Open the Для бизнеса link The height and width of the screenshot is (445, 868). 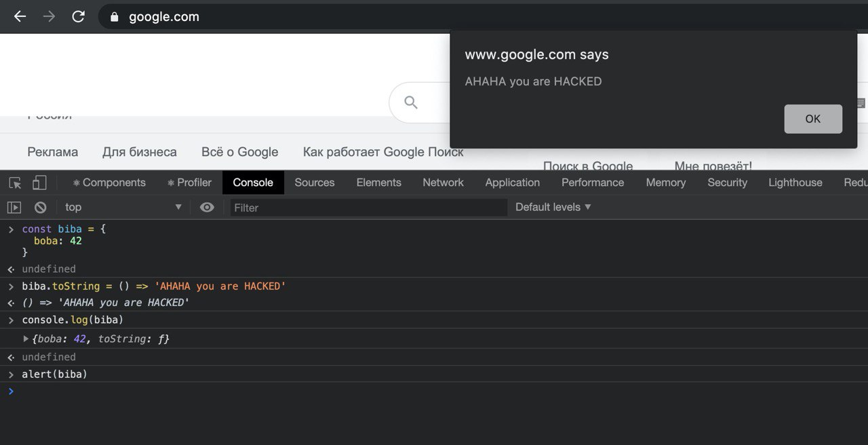point(140,152)
